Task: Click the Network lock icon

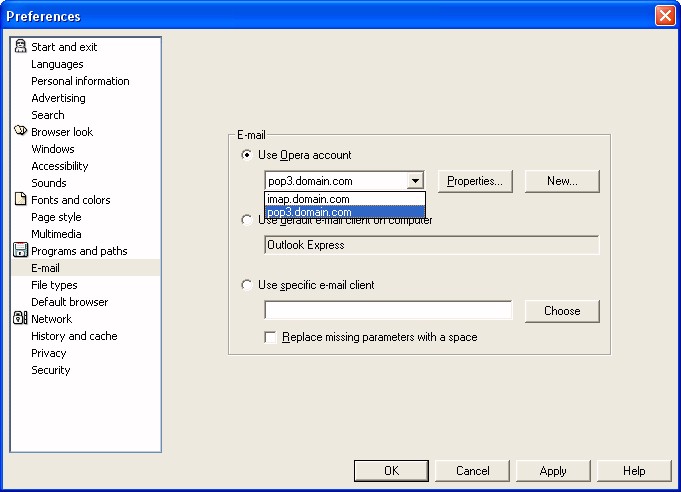Action: tap(20, 319)
